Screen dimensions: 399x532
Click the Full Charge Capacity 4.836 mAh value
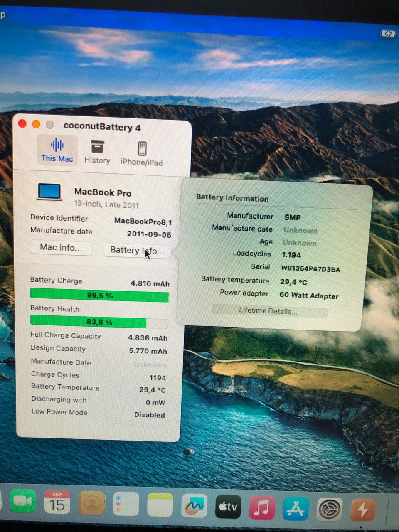point(148,338)
